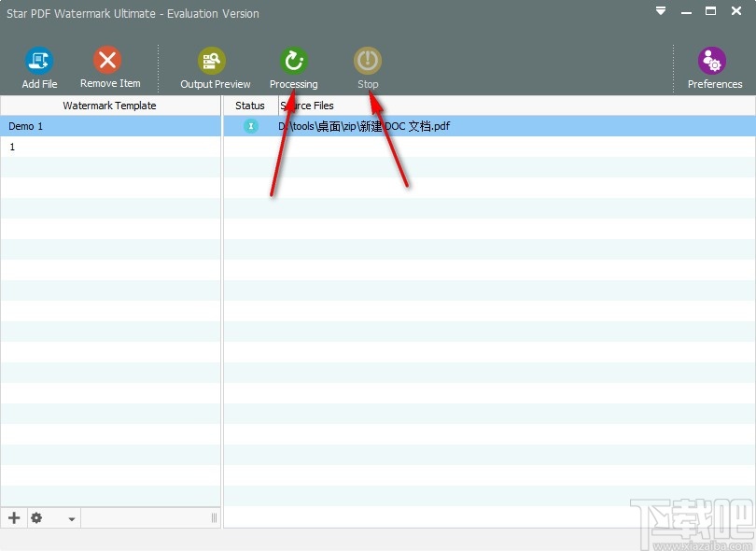The width and height of the screenshot is (756, 551).
Task: Select the Demo 1 watermark template
Action: coord(110,126)
